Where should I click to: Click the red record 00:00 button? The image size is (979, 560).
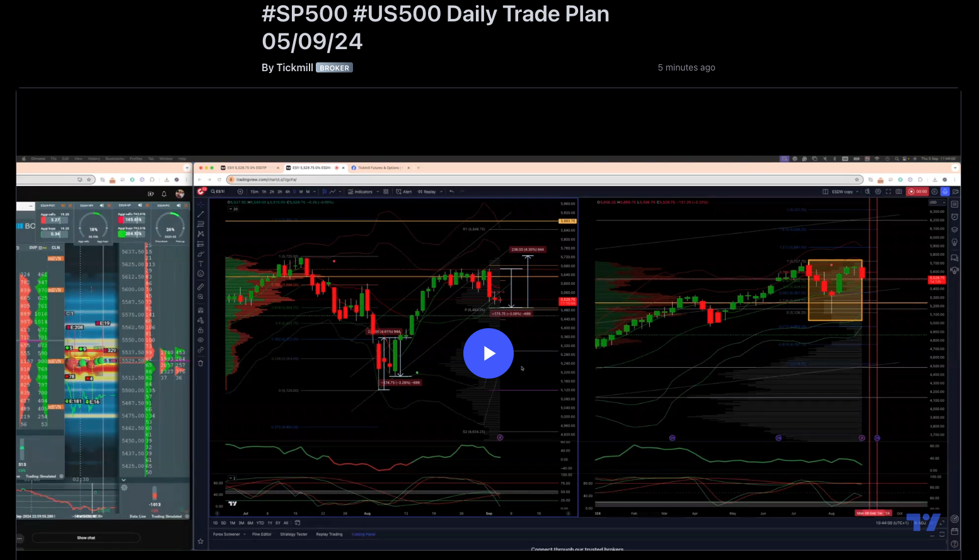[917, 191]
